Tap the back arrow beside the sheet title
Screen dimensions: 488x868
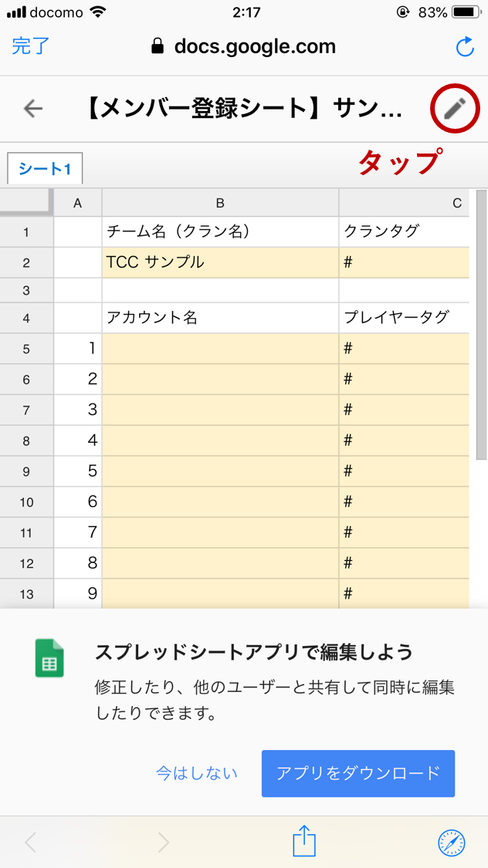pyautogui.click(x=33, y=109)
